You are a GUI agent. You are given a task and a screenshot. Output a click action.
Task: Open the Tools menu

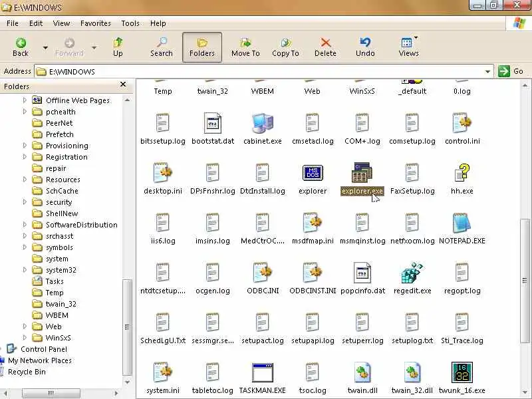(130, 23)
